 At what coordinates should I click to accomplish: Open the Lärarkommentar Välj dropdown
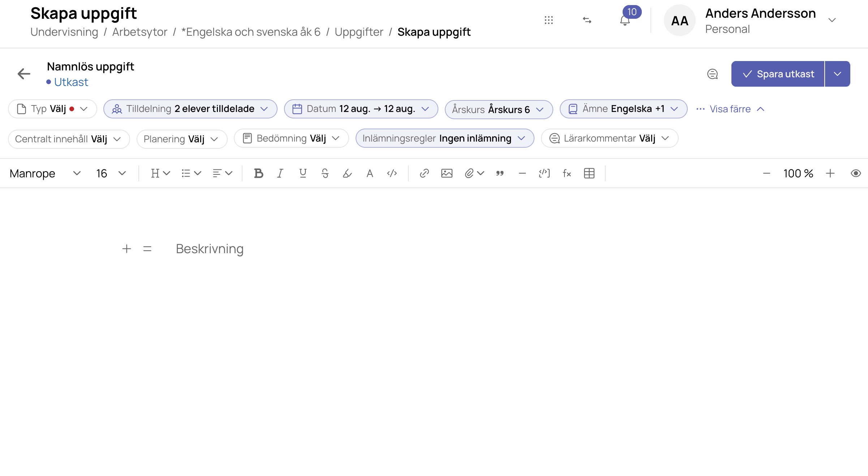(610, 139)
